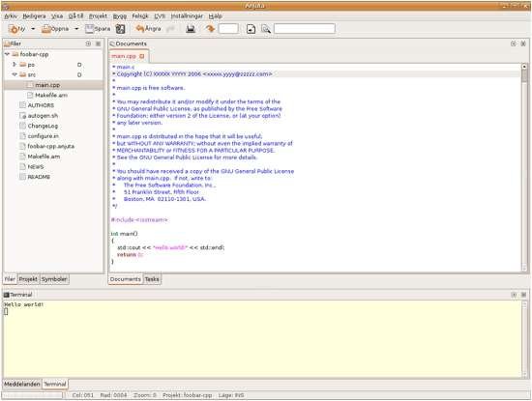Collapse the src folder in file tree
The height and width of the screenshot is (401, 532).
pyautogui.click(x=15, y=74)
